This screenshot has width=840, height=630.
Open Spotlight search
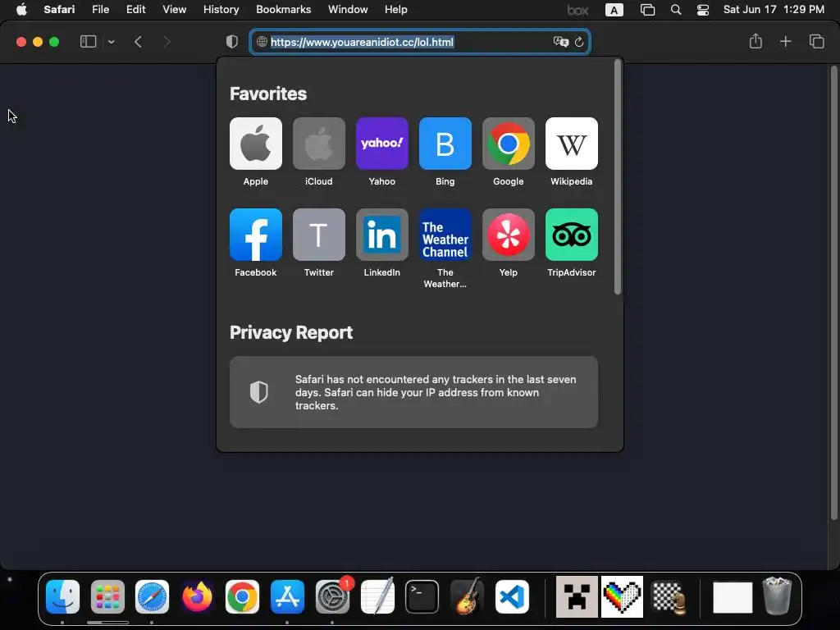(676, 10)
